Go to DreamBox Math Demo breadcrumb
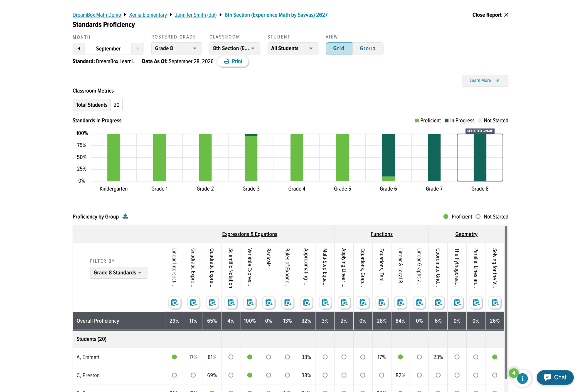The image size is (581, 392). [97, 15]
